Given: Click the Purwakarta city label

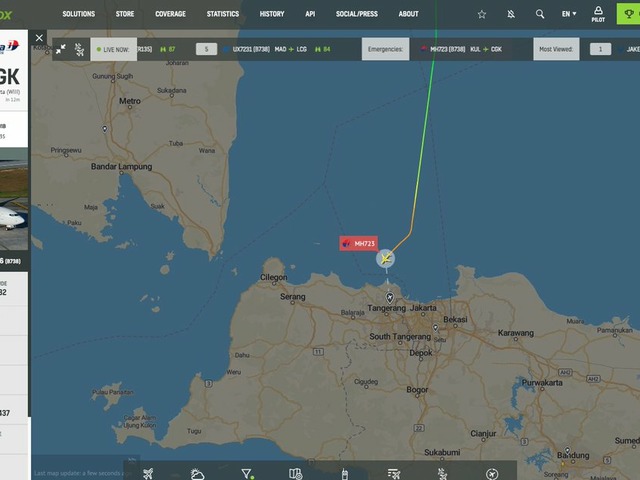Looking at the screenshot, I should 542,382.
